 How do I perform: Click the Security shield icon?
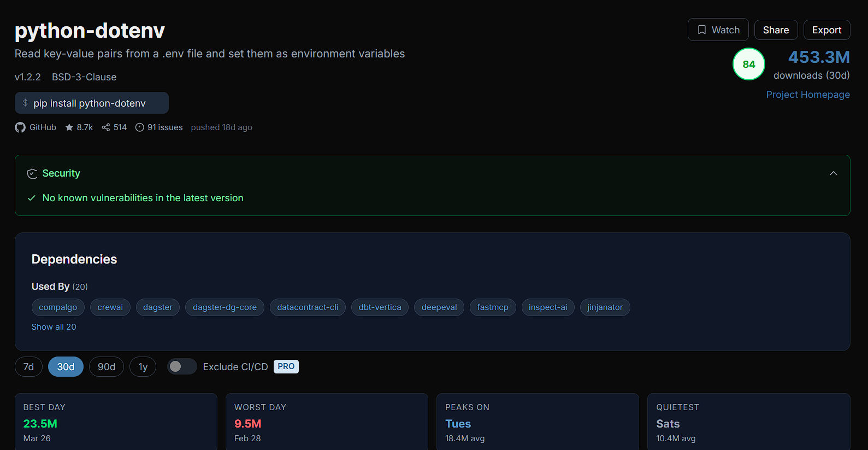[x=32, y=173]
